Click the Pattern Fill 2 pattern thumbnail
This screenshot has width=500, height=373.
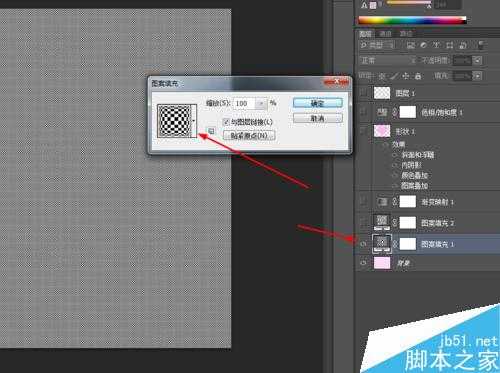coord(382,222)
